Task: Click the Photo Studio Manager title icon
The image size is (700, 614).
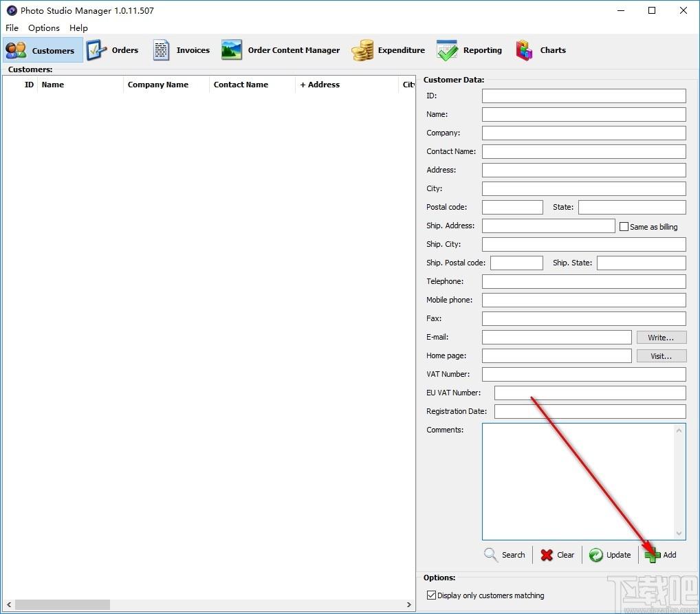Action: (12, 10)
